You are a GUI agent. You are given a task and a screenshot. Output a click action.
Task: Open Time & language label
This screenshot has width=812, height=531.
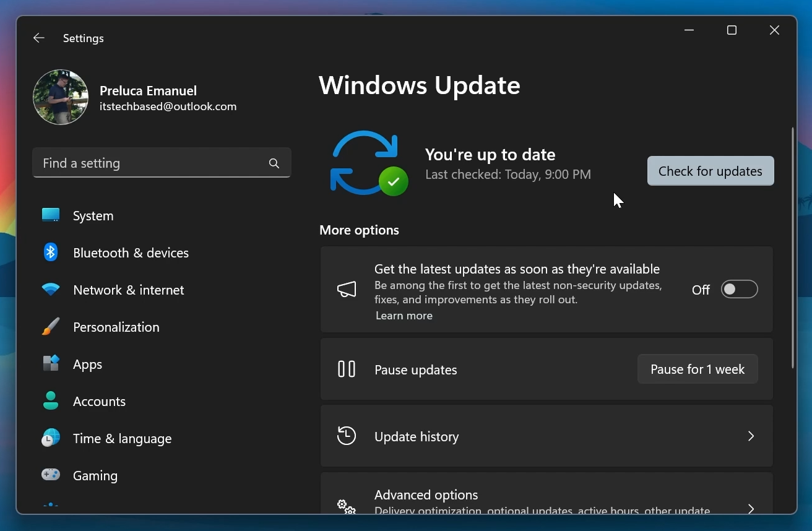(122, 439)
